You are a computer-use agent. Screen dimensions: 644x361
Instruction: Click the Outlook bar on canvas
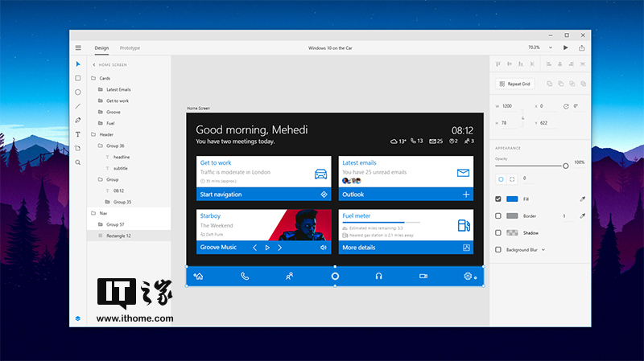[406, 194]
